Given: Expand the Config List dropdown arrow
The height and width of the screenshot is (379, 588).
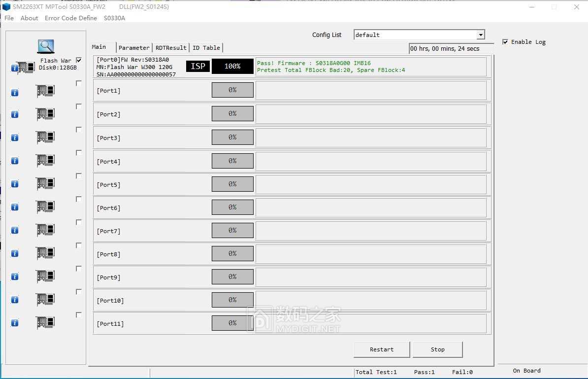Looking at the screenshot, I should [x=481, y=35].
